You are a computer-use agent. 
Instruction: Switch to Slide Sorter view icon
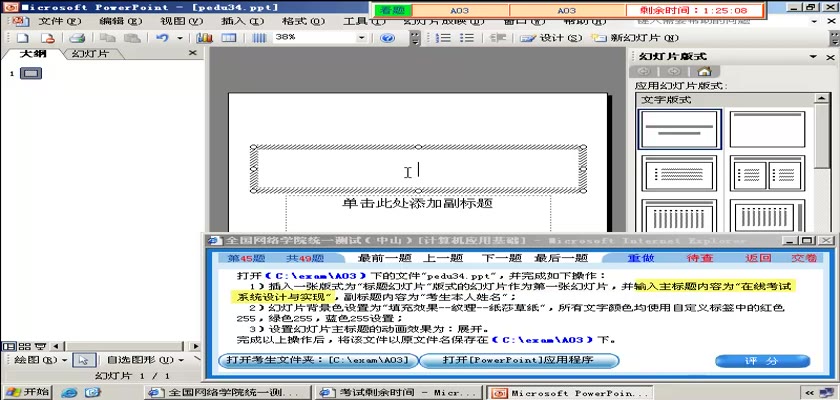pos(25,346)
